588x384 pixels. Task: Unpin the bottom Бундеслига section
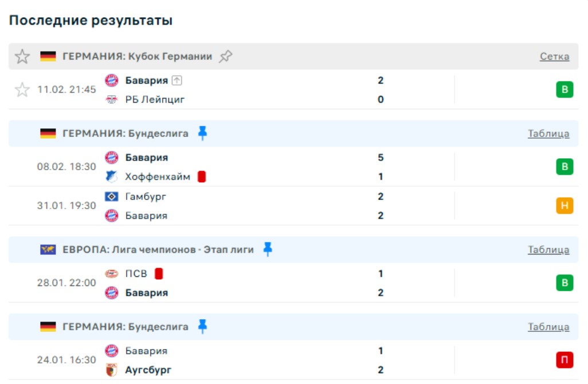point(202,327)
